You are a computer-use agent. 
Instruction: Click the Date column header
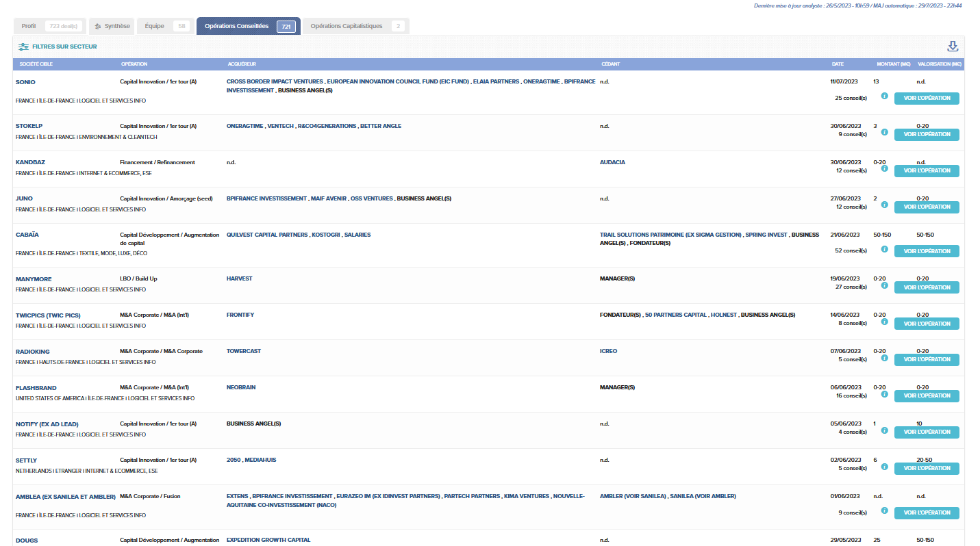(838, 64)
